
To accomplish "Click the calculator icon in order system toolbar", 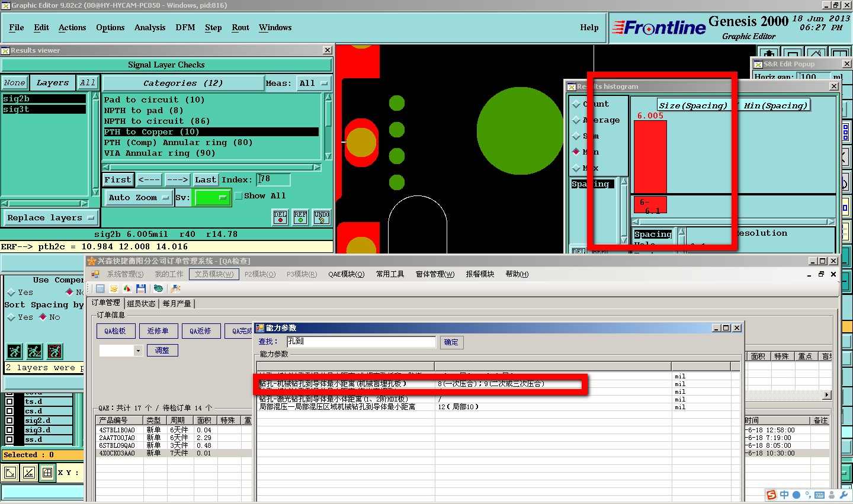I will [100, 288].
